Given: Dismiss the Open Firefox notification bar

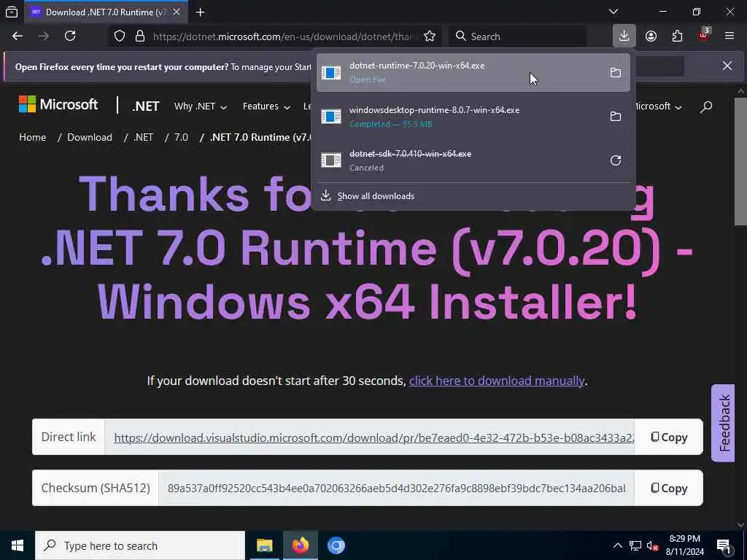Looking at the screenshot, I should coord(727,66).
